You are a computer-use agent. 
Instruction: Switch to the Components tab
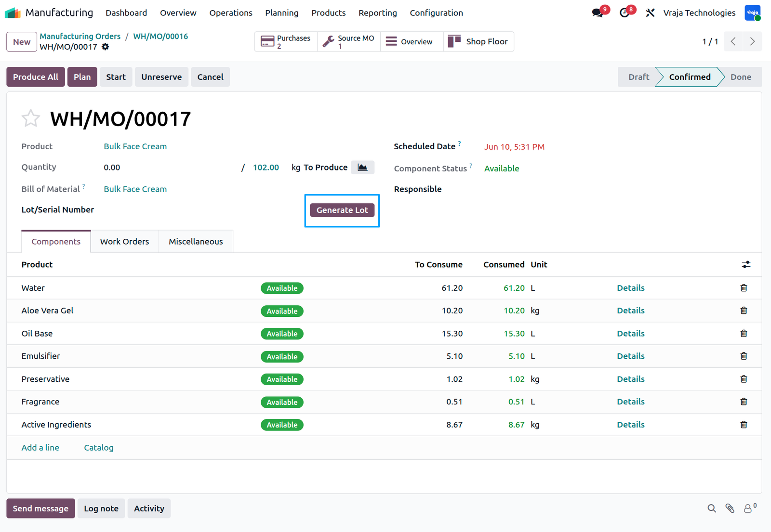click(56, 241)
